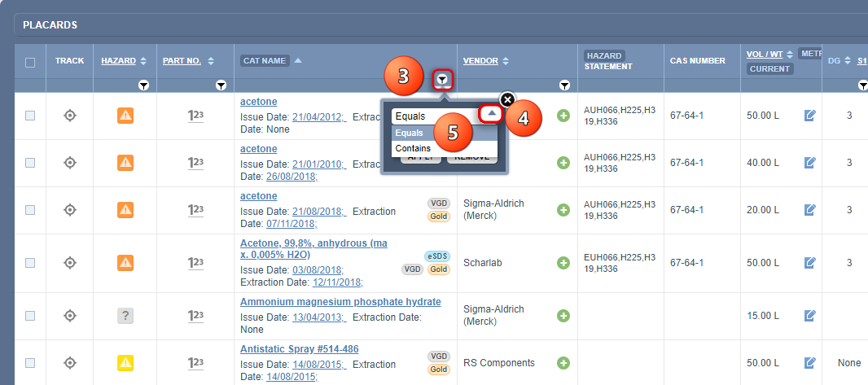Open extraction date 26/08/2018 link
This screenshot has width=868, height=385.
coord(290,177)
